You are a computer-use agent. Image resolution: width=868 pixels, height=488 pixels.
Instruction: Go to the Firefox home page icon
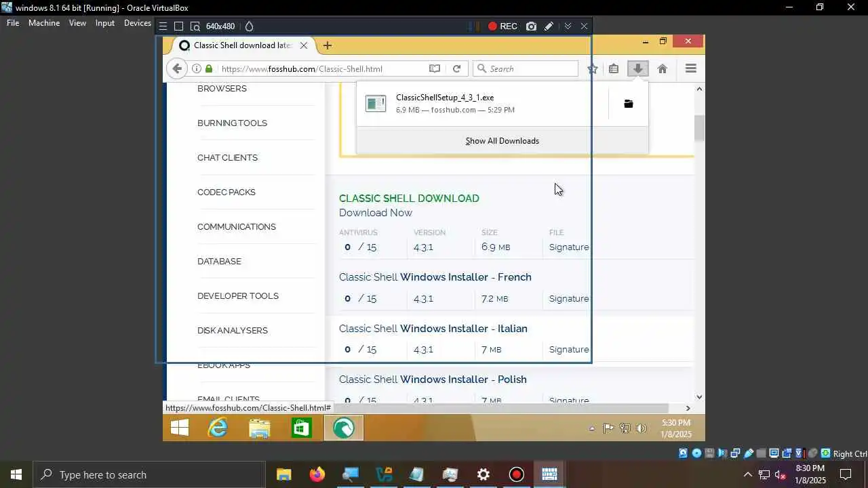pos(663,68)
